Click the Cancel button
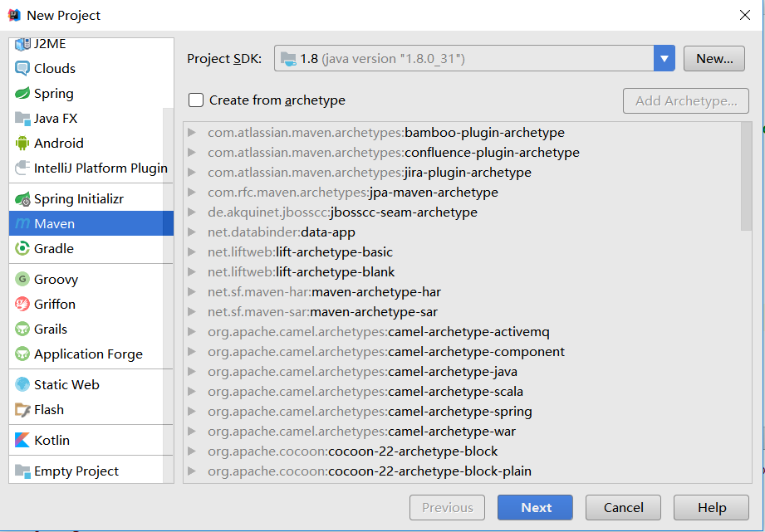Viewport: 765px width, 532px height. 623,508
